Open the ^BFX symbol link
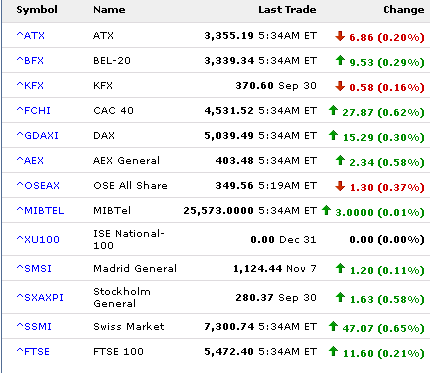This screenshot has width=430, height=373. [30, 60]
